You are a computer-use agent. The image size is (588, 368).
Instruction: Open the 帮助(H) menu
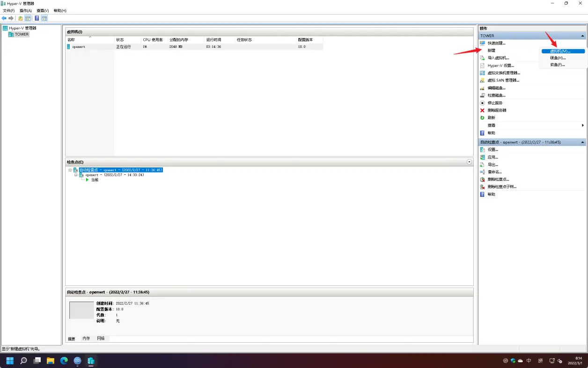[x=60, y=10]
